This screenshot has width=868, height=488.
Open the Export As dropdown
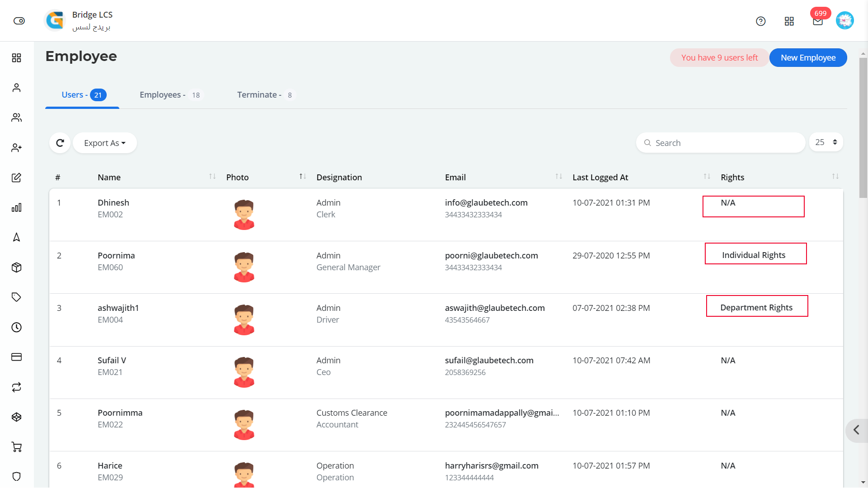pos(104,143)
